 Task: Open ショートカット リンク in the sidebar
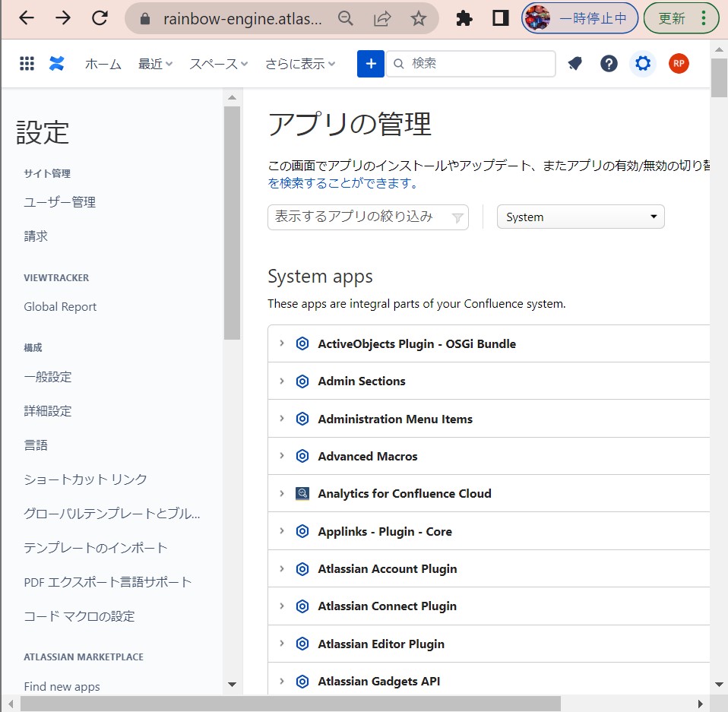85,479
